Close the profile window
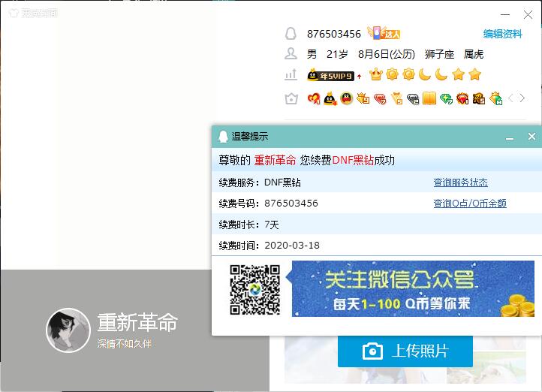The height and width of the screenshot is (392, 542). (528, 14)
